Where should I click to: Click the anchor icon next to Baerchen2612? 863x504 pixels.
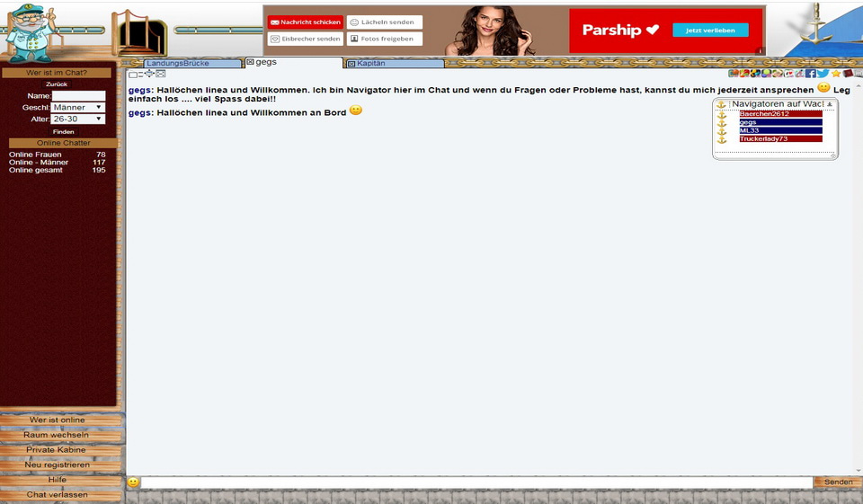[x=721, y=114]
